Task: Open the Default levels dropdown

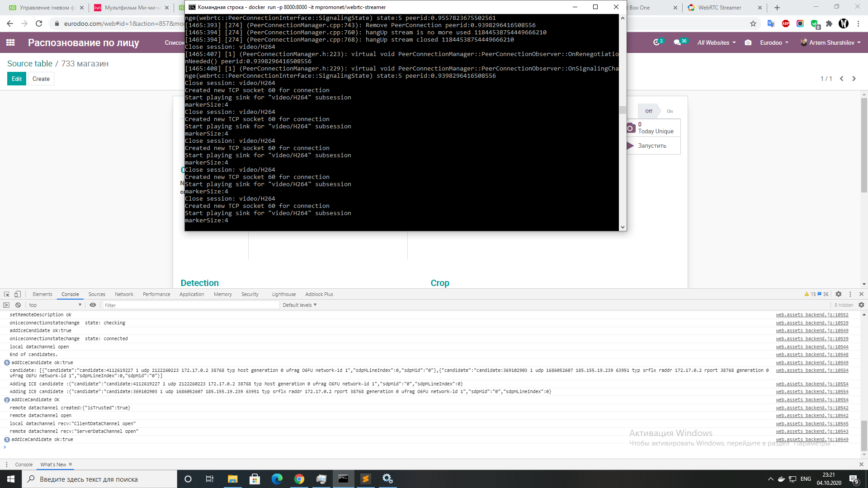Action: (x=300, y=305)
